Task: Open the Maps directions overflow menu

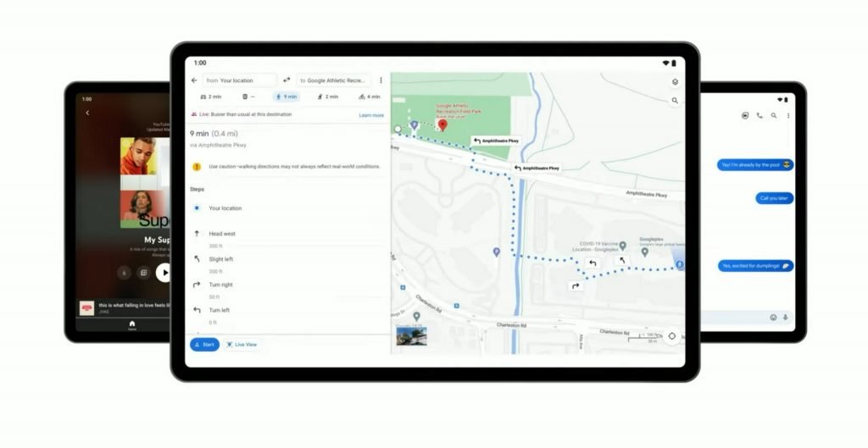Action: coord(381,80)
